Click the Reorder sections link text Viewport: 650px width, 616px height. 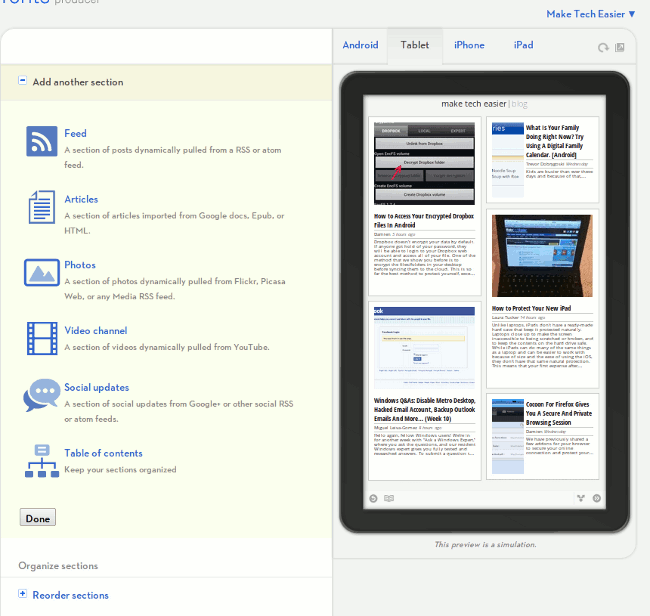click(x=70, y=595)
